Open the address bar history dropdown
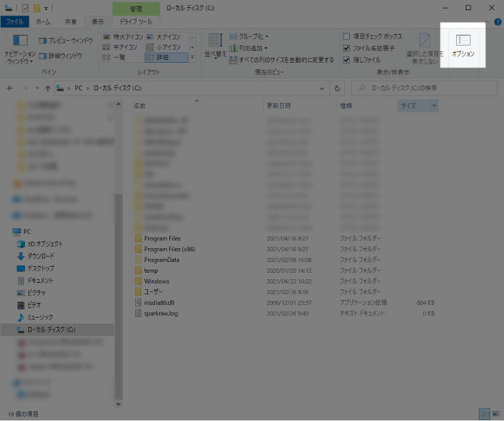 (x=322, y=88)
